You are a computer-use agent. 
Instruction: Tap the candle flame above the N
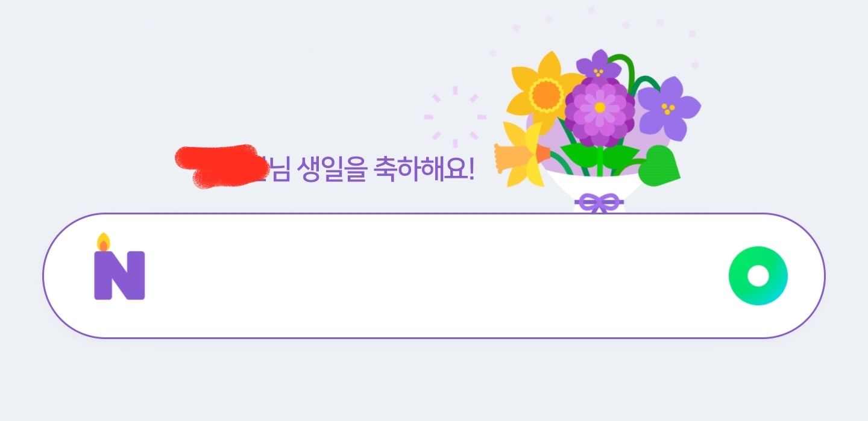coord(104,242)
